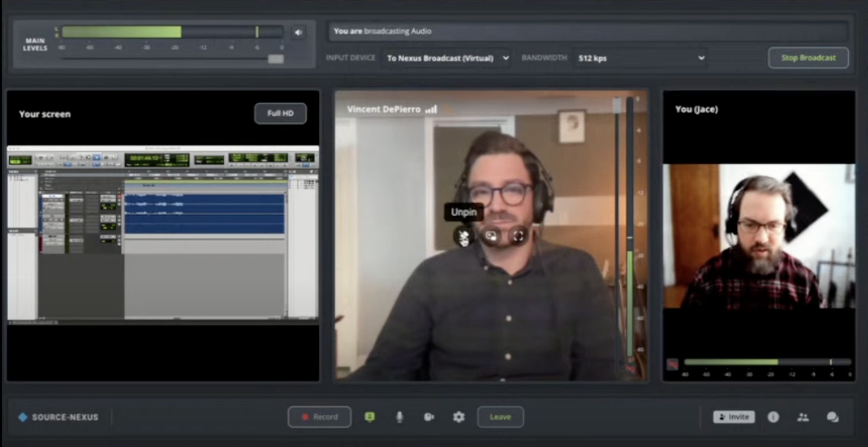Screen dimensions: 868x447
Task: Click the Full HD quality button
Action: pyautogui.click(x=280, y=113)
